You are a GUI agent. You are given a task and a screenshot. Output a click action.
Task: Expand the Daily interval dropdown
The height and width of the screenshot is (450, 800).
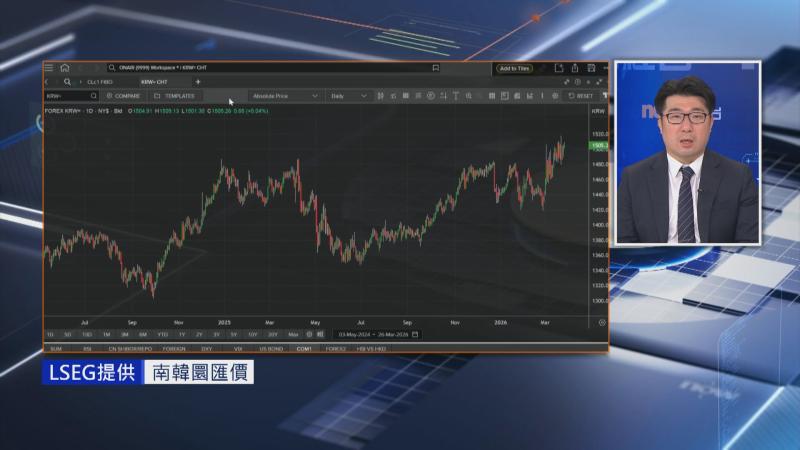click(349, 96)
